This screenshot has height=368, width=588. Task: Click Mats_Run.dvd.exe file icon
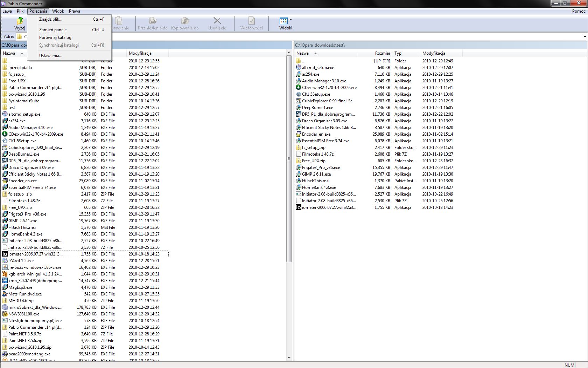pos(5,294)
